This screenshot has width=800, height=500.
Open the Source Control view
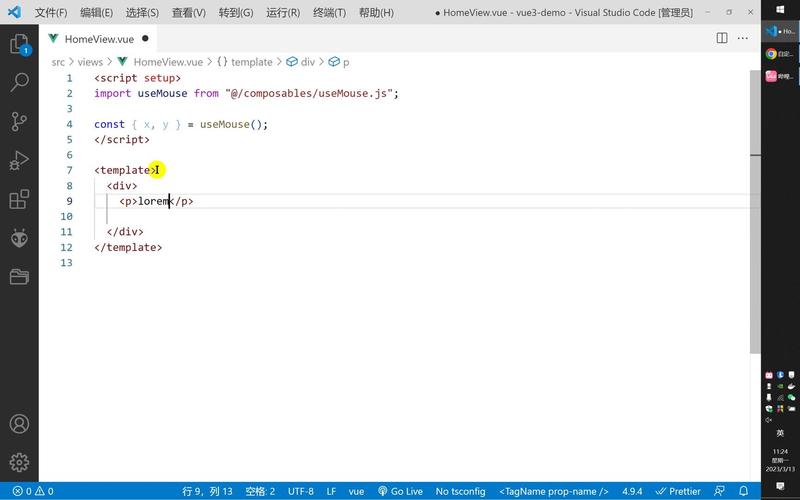pos(19,121)
